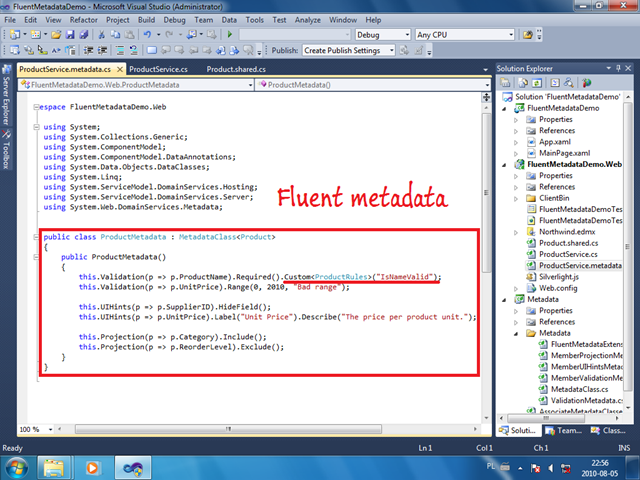Select the Solution 'FluentMetadataDemo' root node
640x480 pixels.
tap(567, 97)
